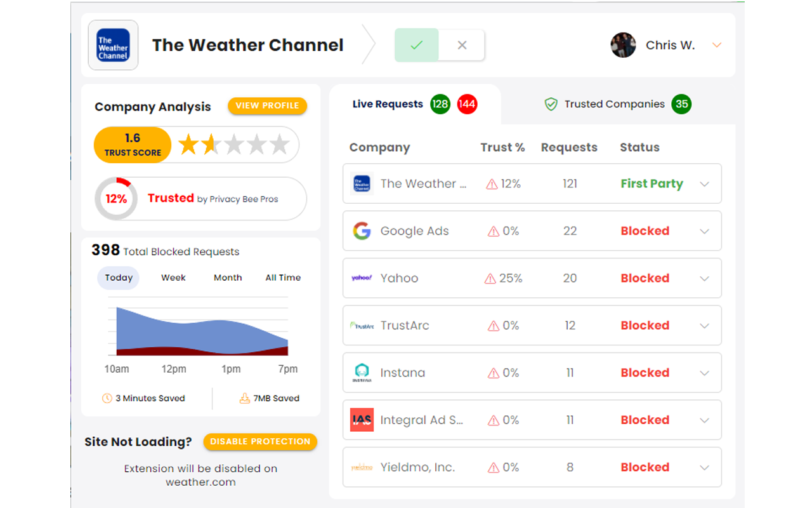
Task: Click the download icon by 7MB Saved
Action: pos(244,398)
